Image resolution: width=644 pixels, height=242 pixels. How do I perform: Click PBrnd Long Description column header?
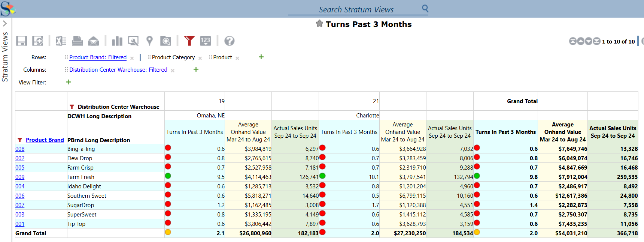pos(99,140)
